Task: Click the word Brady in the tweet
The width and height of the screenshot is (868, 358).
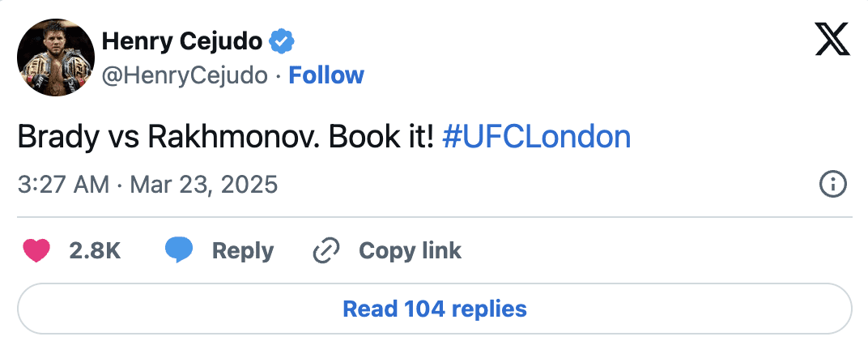Action: [x=57, y=139]
